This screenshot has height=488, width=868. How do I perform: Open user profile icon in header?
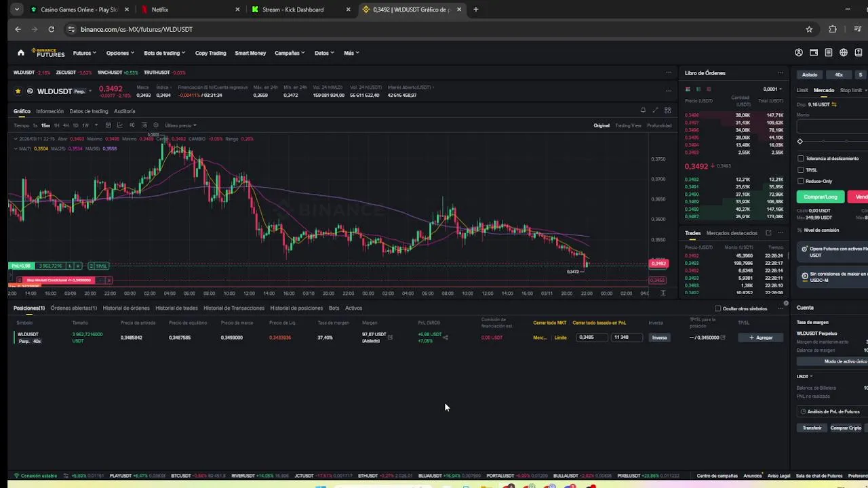pyautogui.click(x=799, y=53)
